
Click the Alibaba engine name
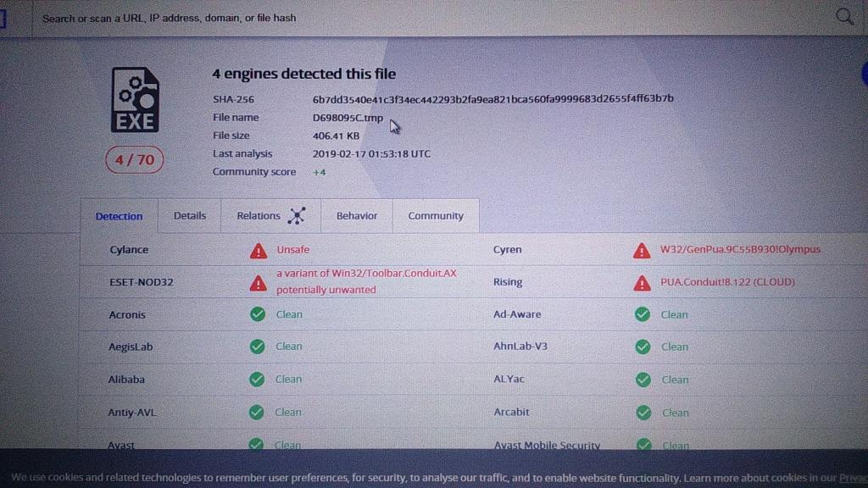tap(126, 380)
